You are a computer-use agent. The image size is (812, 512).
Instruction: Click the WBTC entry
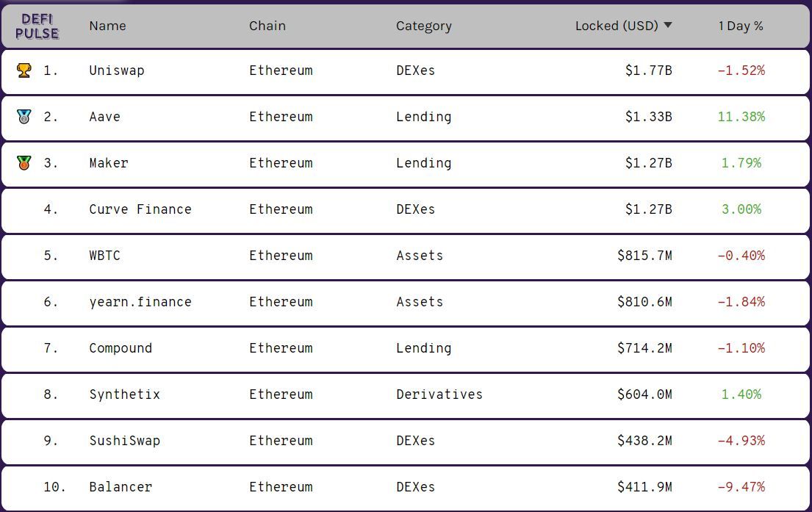coord(104,256)
